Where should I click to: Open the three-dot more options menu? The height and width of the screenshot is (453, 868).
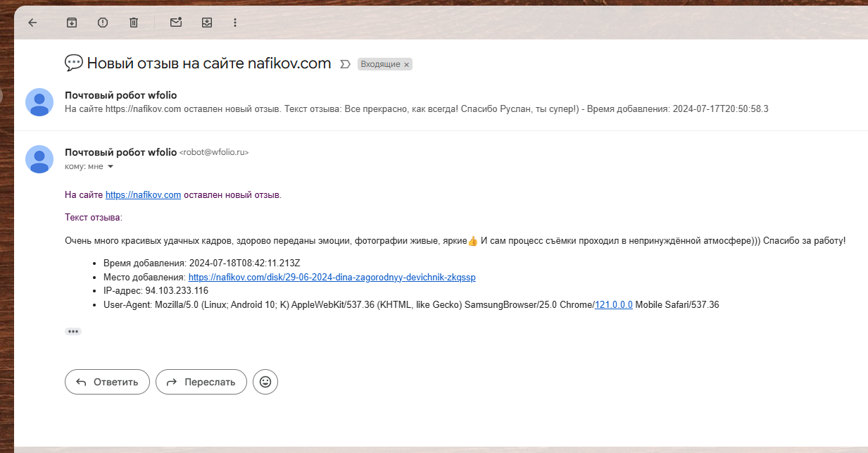pyautogui.click(x=234, y=22)
